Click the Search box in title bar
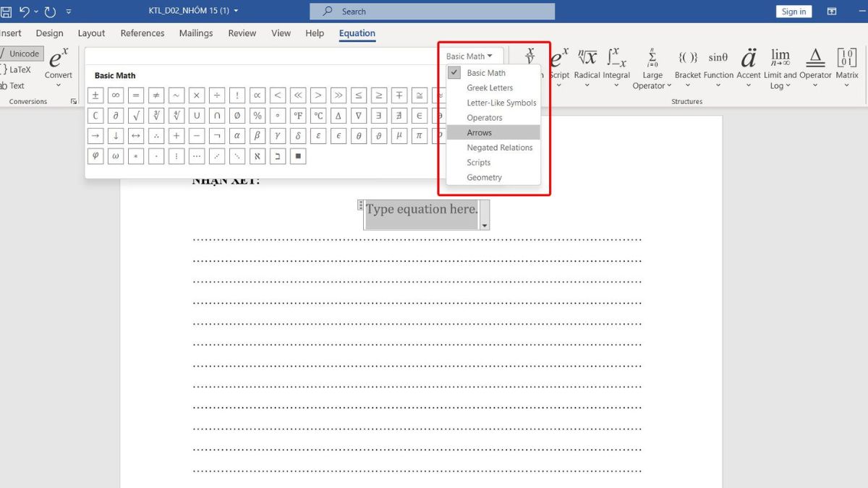This screenshot has width=868, height=488. click(x=433, y=12)
